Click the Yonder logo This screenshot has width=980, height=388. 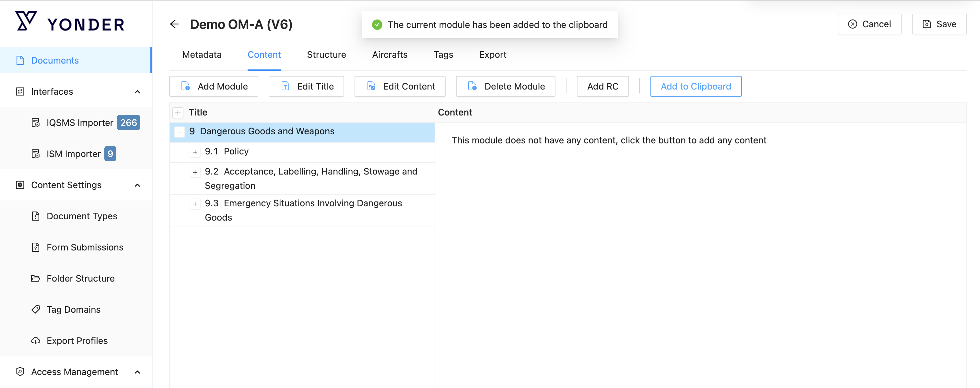(70, 22)
